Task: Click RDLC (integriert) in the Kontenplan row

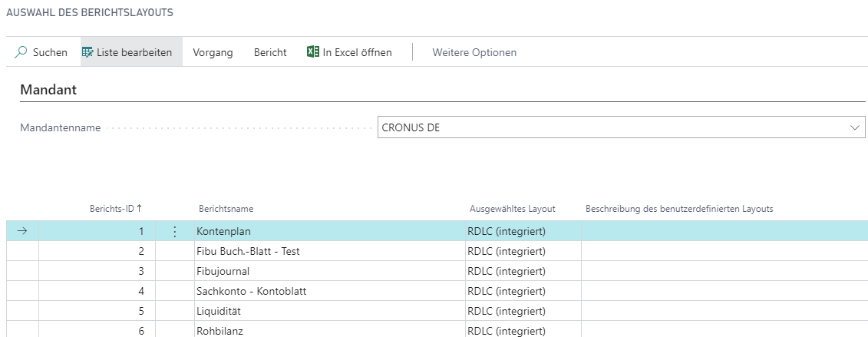Action: [507, 231]
